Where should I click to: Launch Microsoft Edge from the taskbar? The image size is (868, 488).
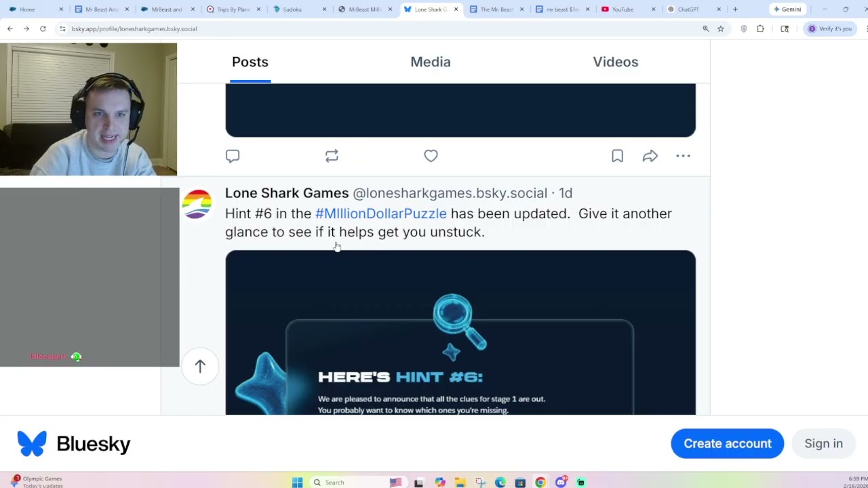tap(500, 482)
